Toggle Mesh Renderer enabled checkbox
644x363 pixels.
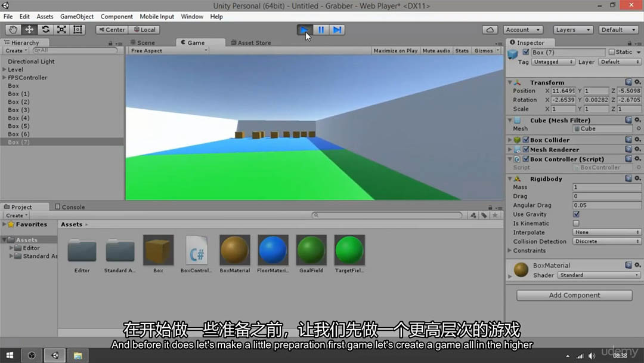526,149
